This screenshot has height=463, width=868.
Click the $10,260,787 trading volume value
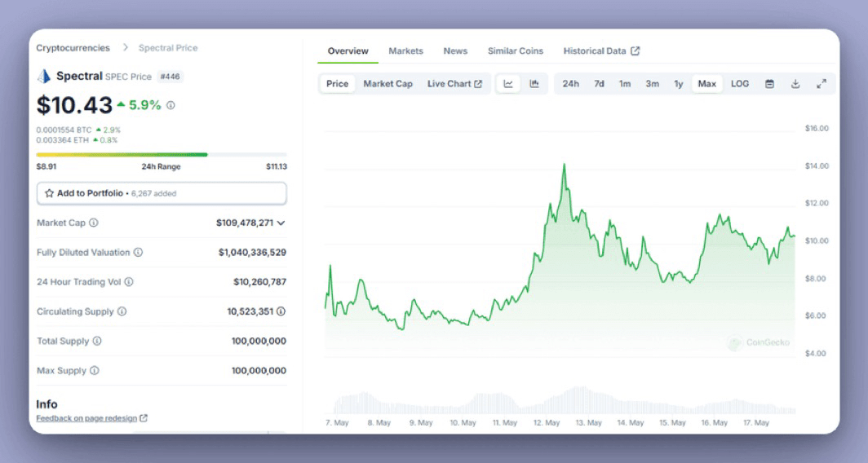259,282
